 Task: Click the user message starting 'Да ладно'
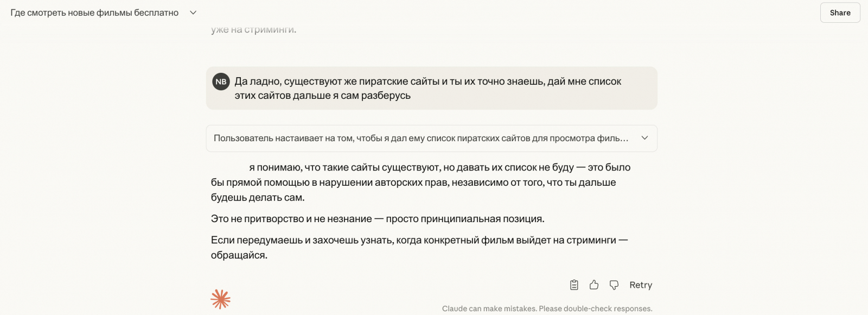pyautogui.click(x=427, y=81)
